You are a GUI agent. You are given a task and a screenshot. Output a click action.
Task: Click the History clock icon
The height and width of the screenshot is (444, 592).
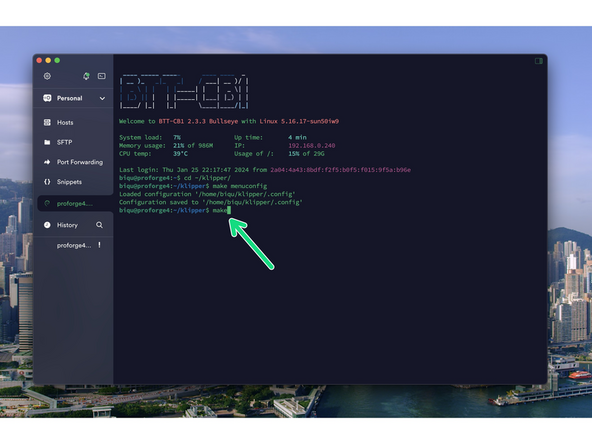(47, 225)
